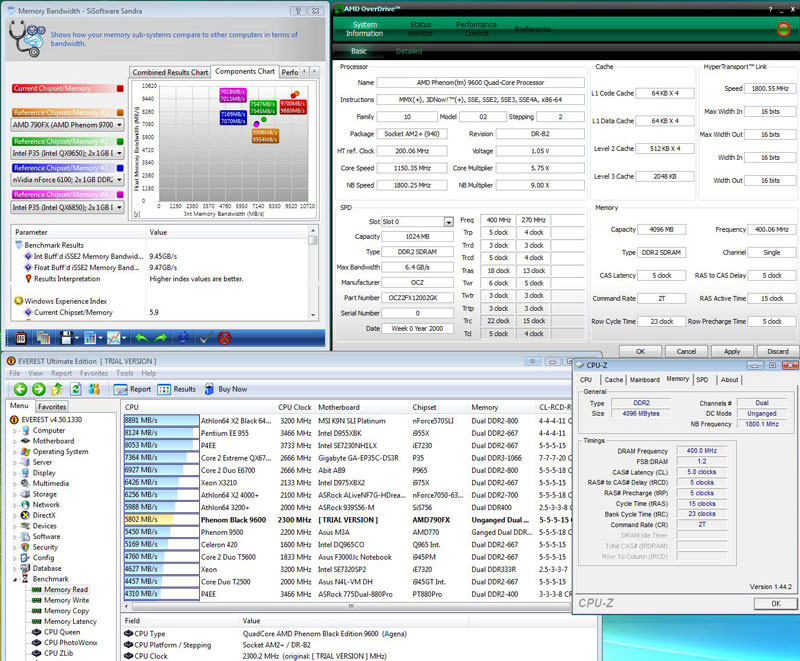Click the Apply button in AMD OverDrive
The width and height of the screenshot is (800, 661).
[732, 351]
